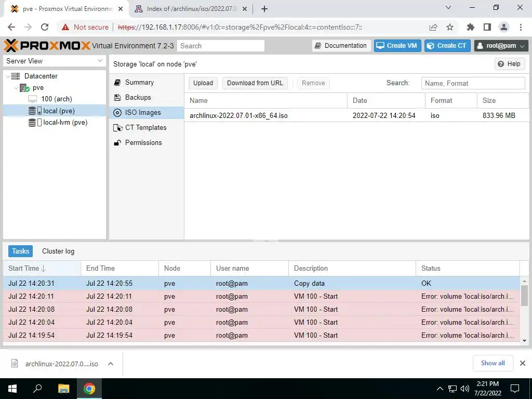Image resolution: width=532 pixels, height=399 pixels.
Task: Switch to the Tasks tab
Action: point(20,251)
